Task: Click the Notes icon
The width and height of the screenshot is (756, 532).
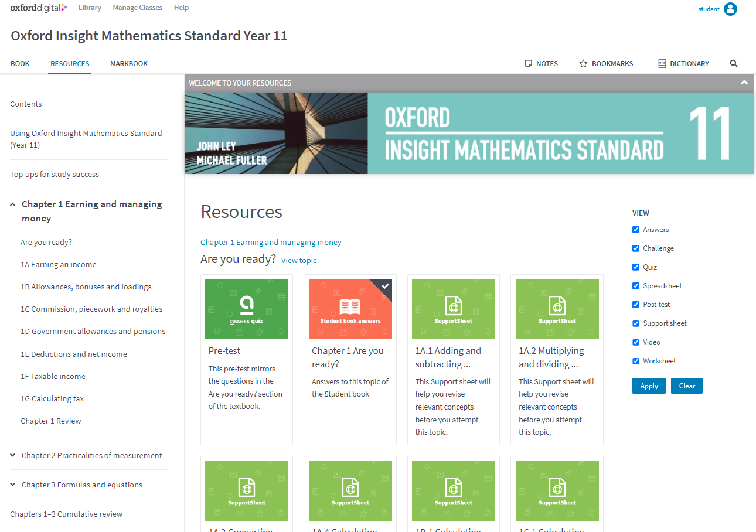Action: 528,63
